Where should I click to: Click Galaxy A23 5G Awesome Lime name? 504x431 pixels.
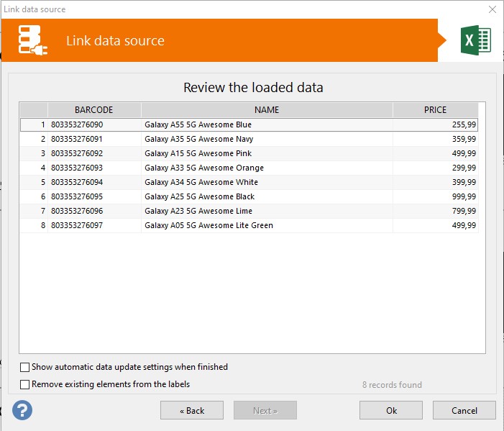click(267, 211)
